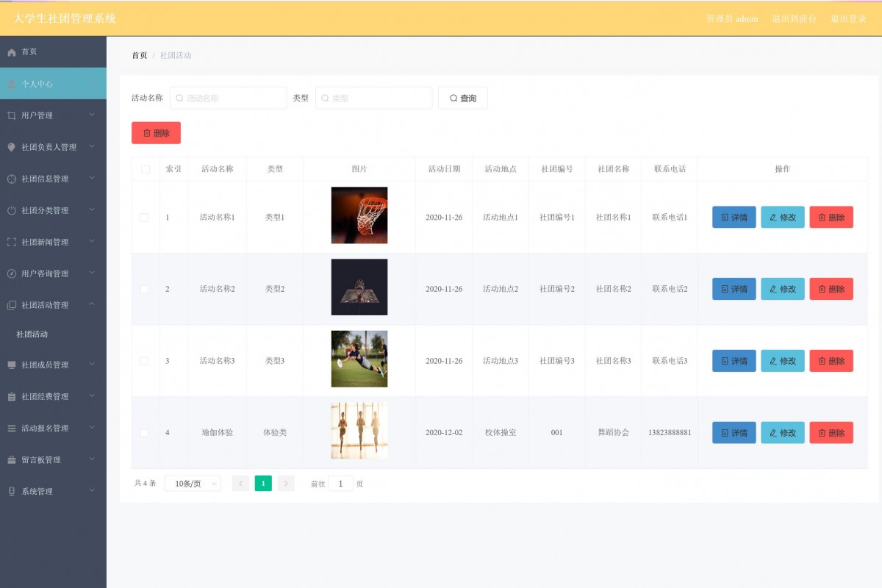Open the 10条/页 page size dropdown

193,483
